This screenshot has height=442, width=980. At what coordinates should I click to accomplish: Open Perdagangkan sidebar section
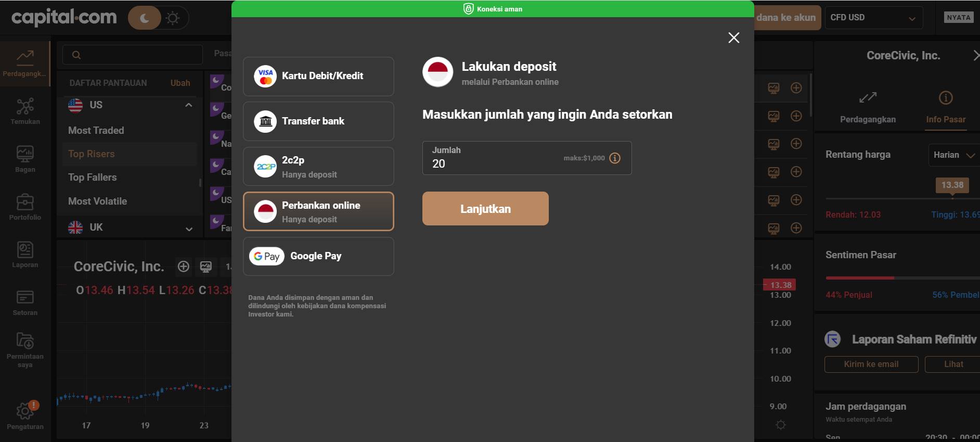(24, 64)
